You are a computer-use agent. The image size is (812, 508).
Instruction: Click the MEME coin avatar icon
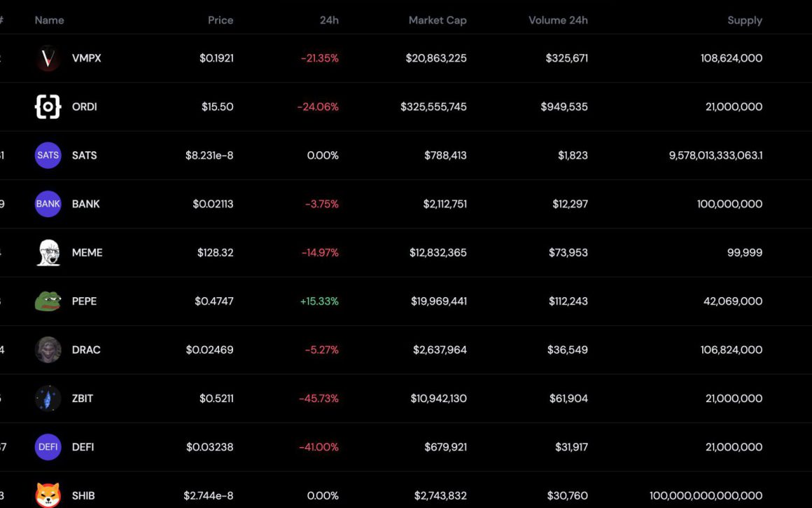coord(48,252)
